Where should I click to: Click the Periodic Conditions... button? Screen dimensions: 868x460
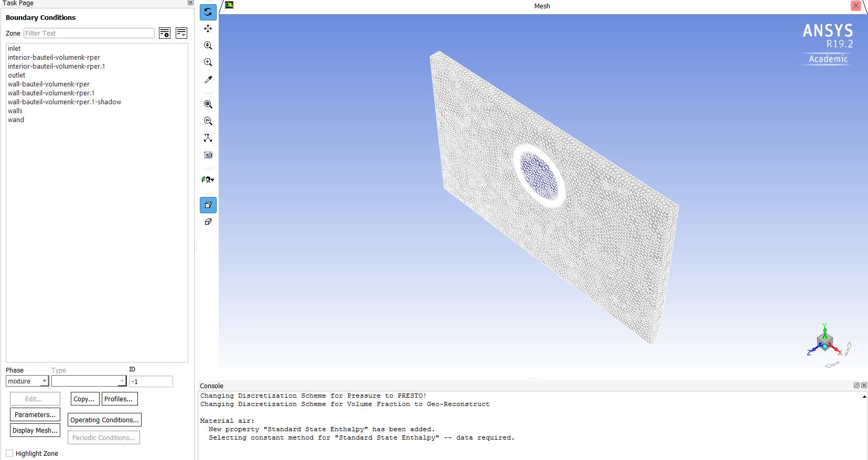104,437
